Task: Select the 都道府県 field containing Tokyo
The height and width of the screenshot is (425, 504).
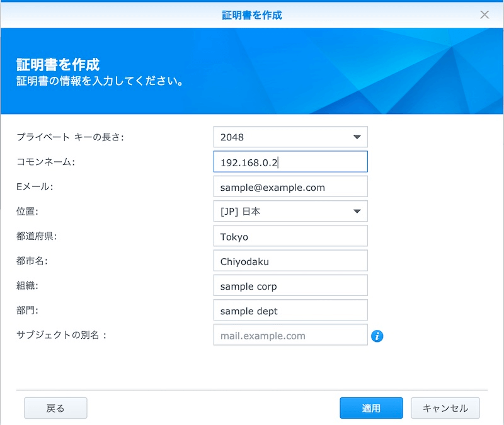Action: point(290,237)
